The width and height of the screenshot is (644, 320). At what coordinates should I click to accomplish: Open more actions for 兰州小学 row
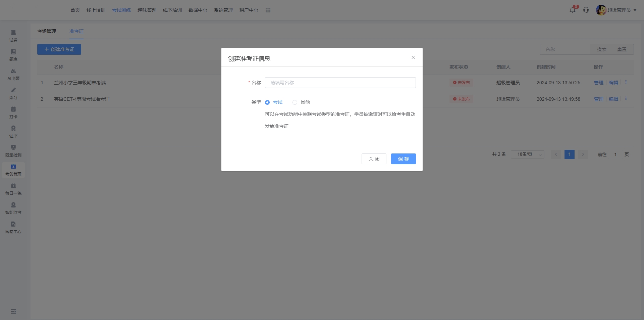(x=626, y=82)
